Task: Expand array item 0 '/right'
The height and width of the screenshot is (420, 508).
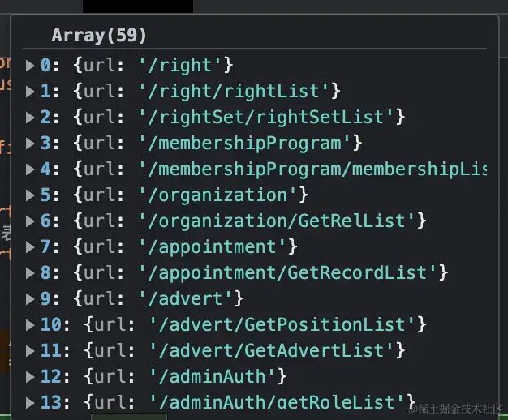Action: (x=30, y=66)
